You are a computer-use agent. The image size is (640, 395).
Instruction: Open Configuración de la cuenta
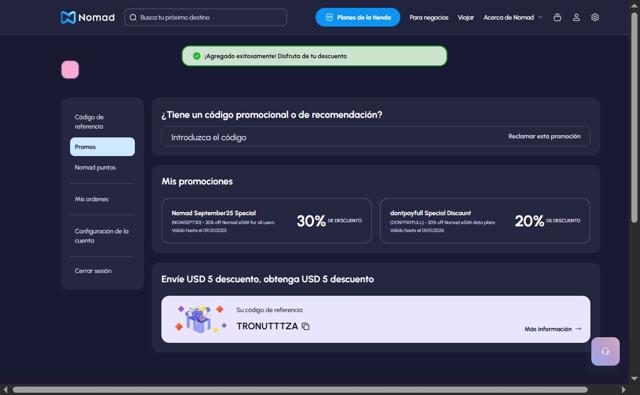[102, 236]
